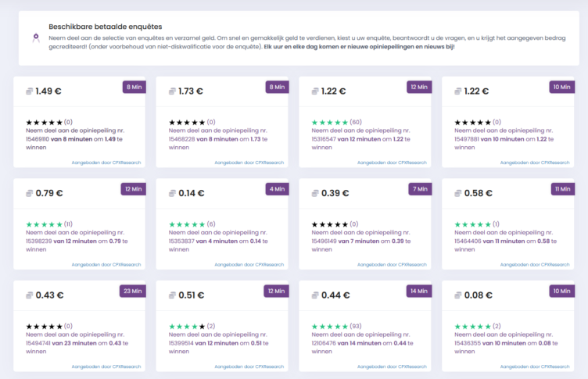The image size is (588, 379).
Task: Click the coin icon next to 1.49 €
Action: point(30,91)
